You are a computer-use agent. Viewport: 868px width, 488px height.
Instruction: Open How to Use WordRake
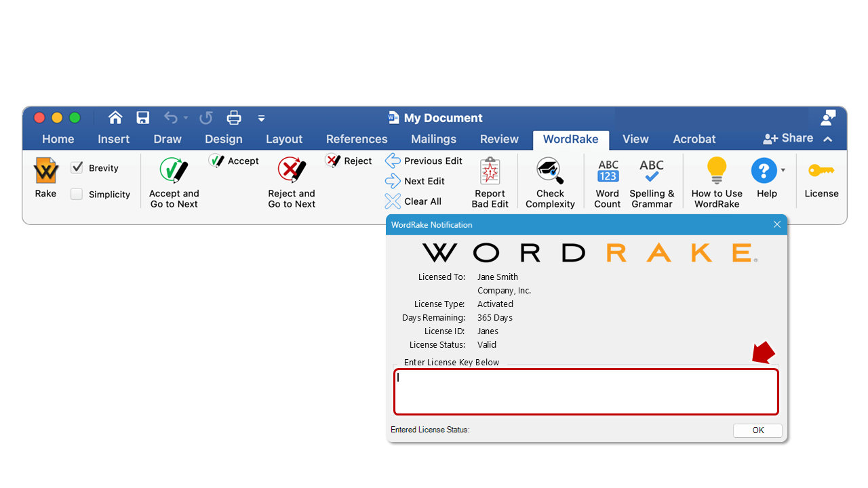coord(717,183)
